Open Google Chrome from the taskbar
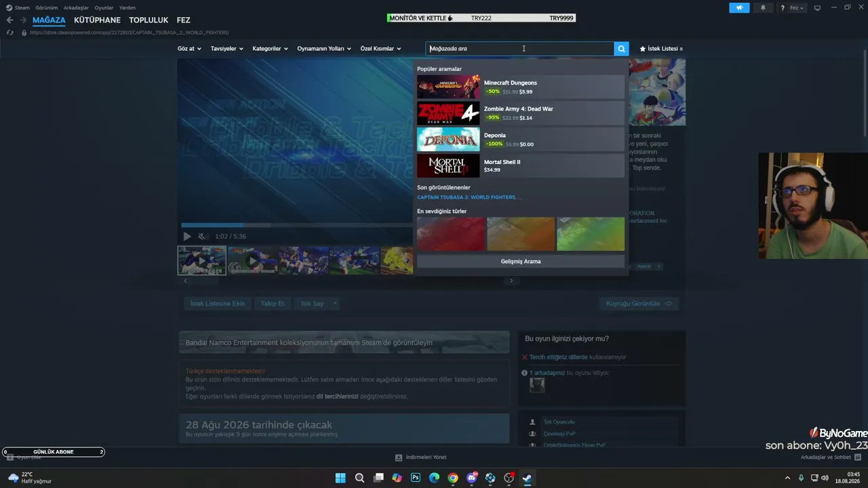868x488 pixels. click(453, 478)
